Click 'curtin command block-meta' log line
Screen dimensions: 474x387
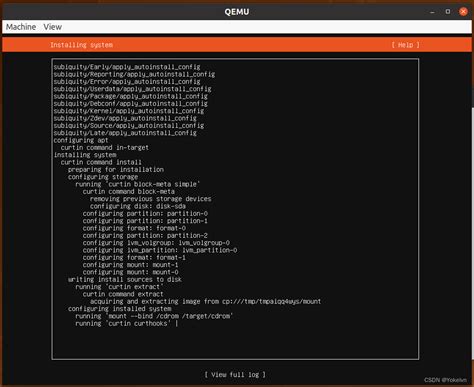coord(129,192)
